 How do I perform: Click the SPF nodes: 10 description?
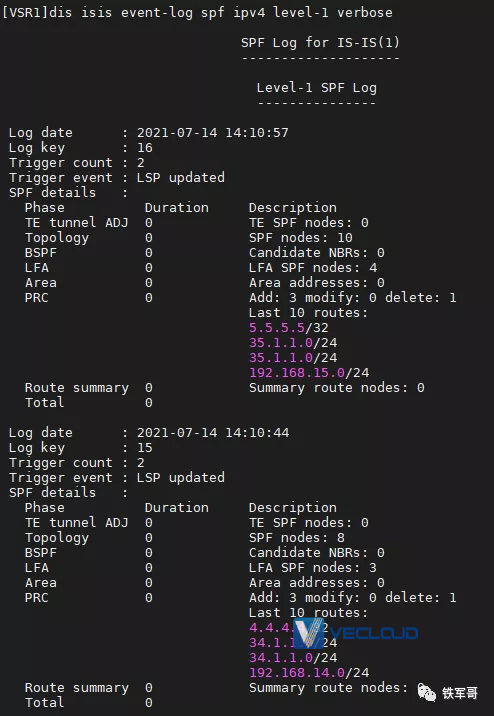tap(300, 238)
